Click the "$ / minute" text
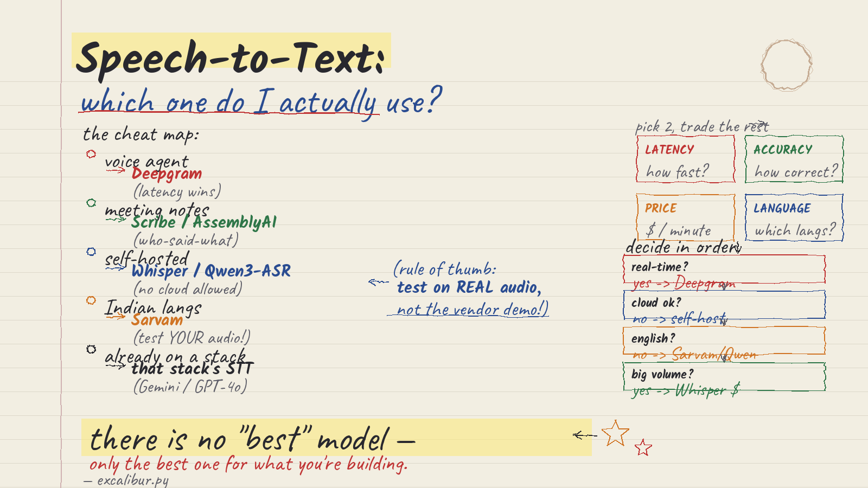 [679, 231]
